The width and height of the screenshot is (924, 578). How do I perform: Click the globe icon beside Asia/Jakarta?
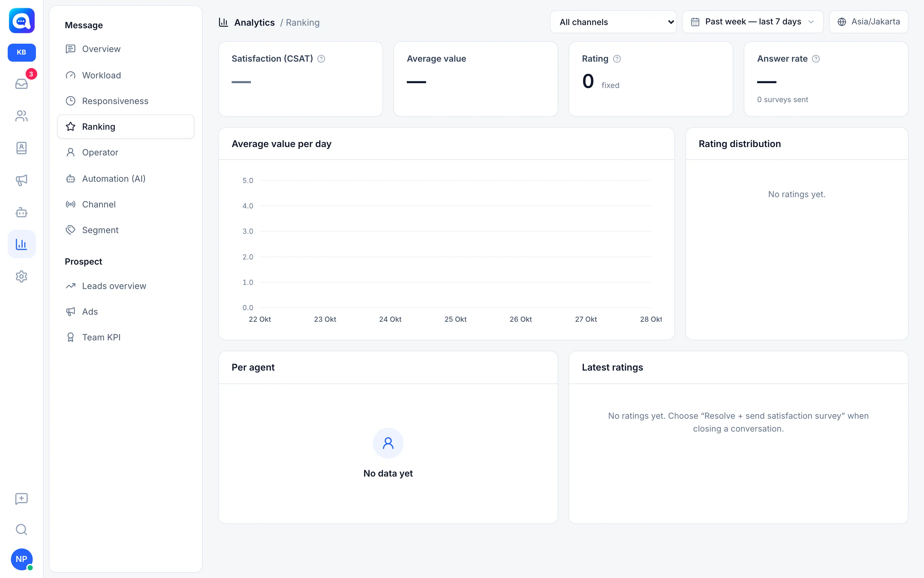(x=842, y=22)
